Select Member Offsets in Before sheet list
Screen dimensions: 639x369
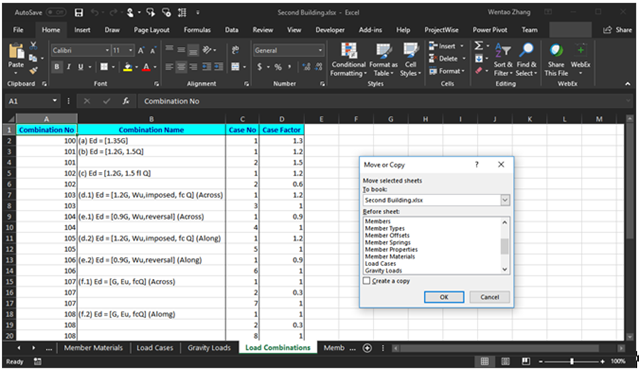pos(387,235)
